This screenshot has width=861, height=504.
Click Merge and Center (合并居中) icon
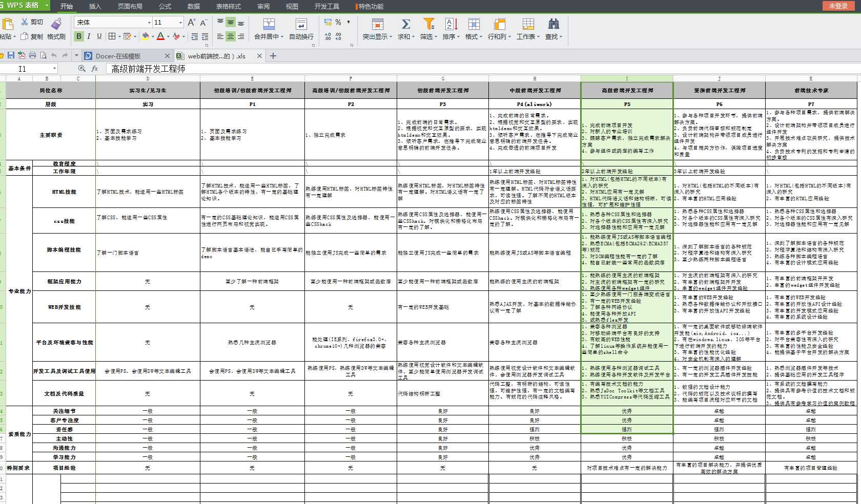pos(269,24)
